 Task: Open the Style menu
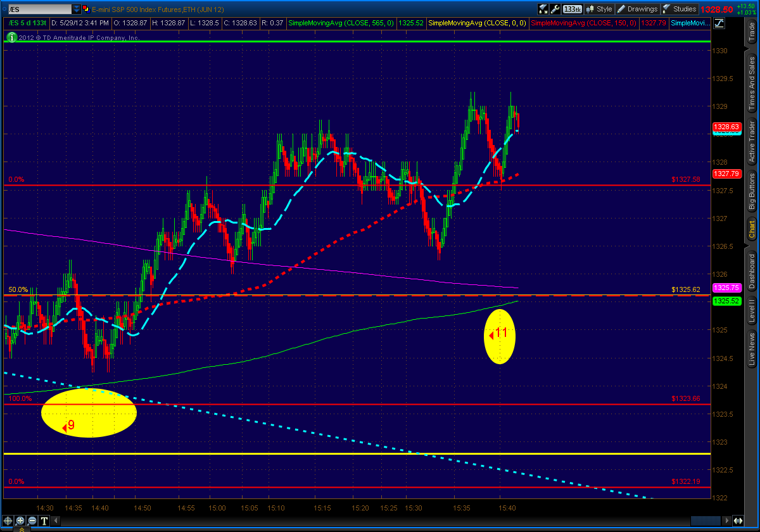(x=598, y=9)
